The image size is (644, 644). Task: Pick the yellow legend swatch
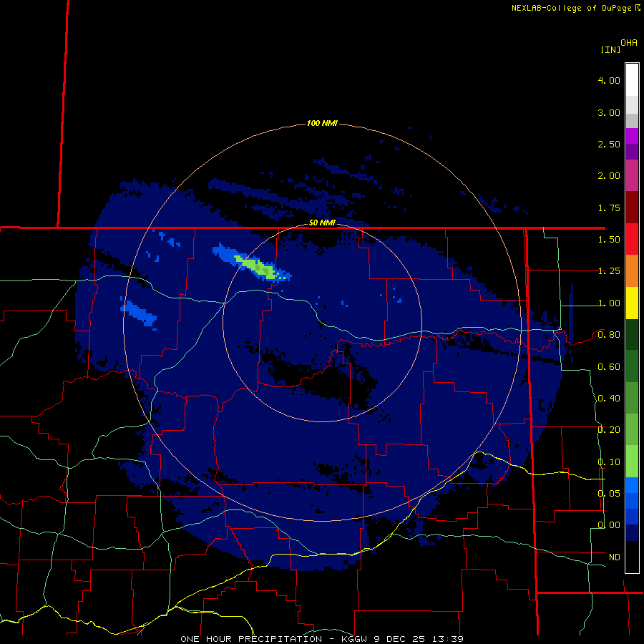(x=632, y=303)
